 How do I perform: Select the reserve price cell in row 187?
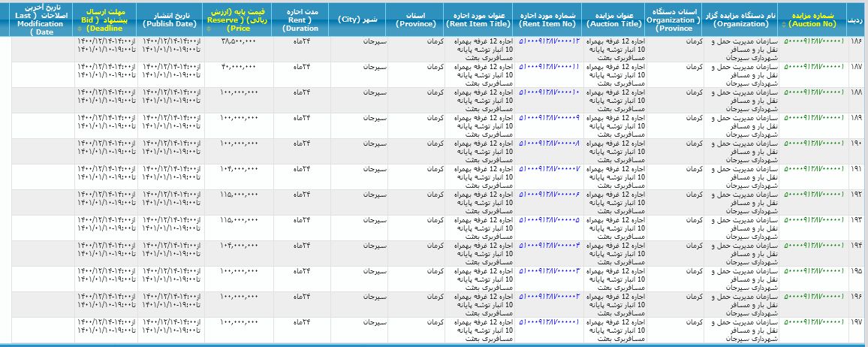240,66
